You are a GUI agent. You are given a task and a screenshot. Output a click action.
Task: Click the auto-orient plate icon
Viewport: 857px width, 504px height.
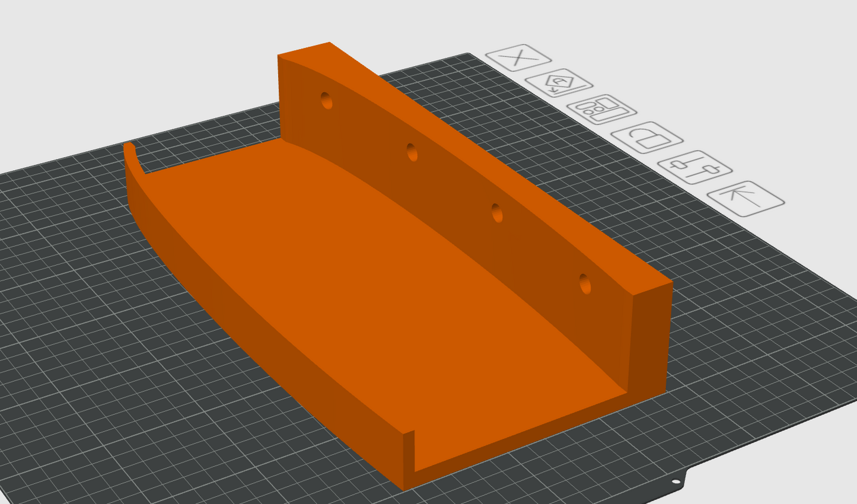pos(559,84)
